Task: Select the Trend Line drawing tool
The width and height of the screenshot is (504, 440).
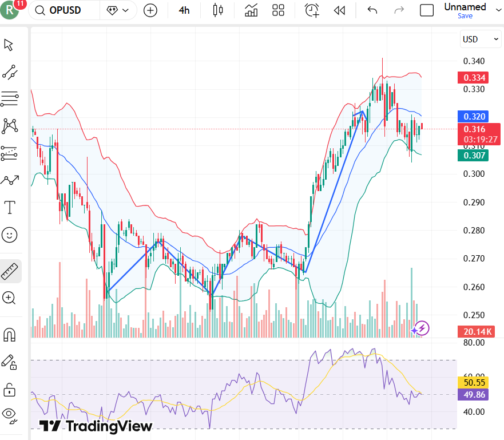Action: click(9, 73)
